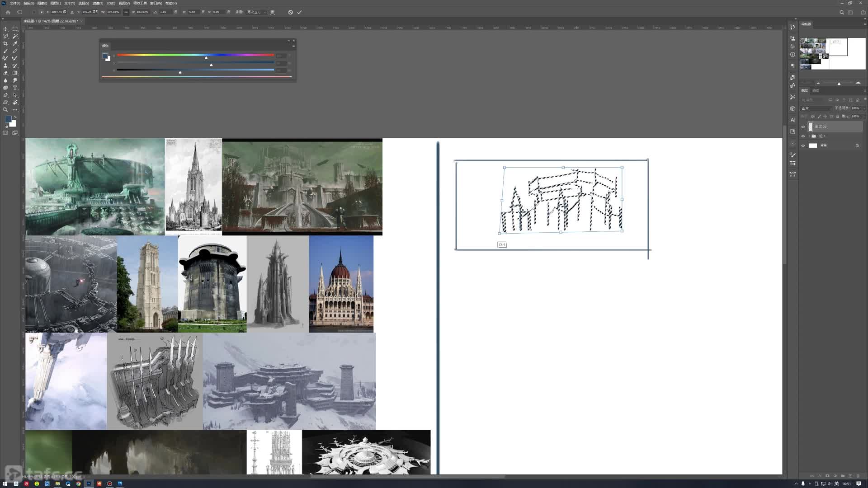
Task: Select the Zoom magnifier tool
Action: pos(5,110)
